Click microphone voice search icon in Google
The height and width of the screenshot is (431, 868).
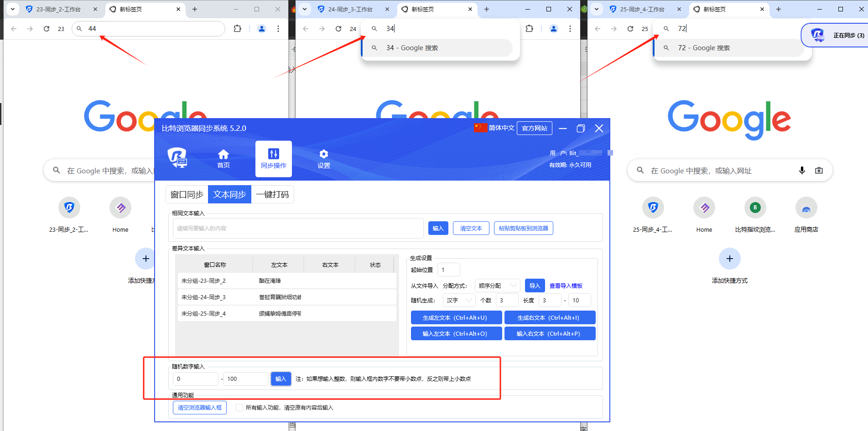[x=802, y=171]
